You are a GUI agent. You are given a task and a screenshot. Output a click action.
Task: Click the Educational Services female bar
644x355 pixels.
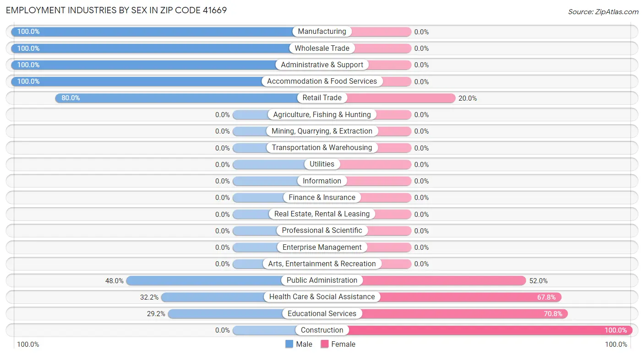tap(463, 314)
